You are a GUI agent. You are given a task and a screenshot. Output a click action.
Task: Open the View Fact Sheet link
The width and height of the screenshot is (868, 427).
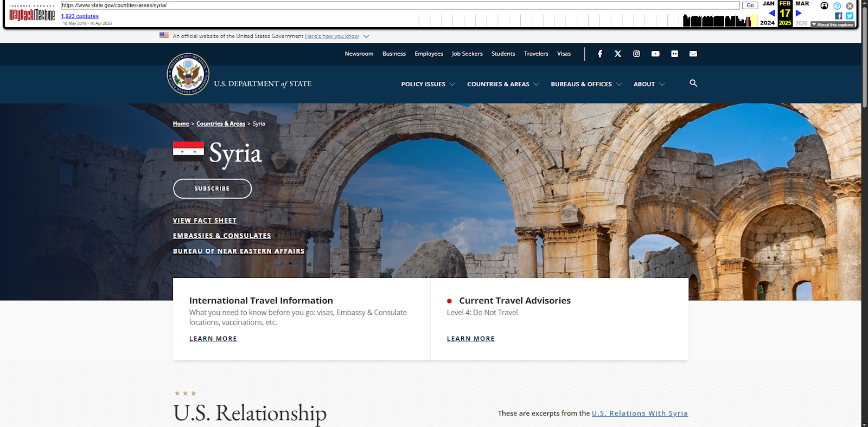pyautogui.click(x=205, y=221)
